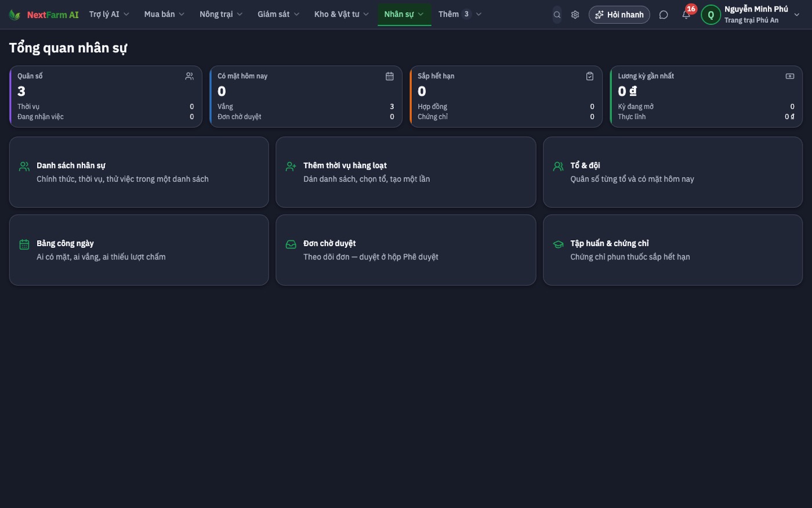Click the Bảng công ngày calendar icon
The height and width of the screenshot is (508, 812).
click(x=24, y=244)
